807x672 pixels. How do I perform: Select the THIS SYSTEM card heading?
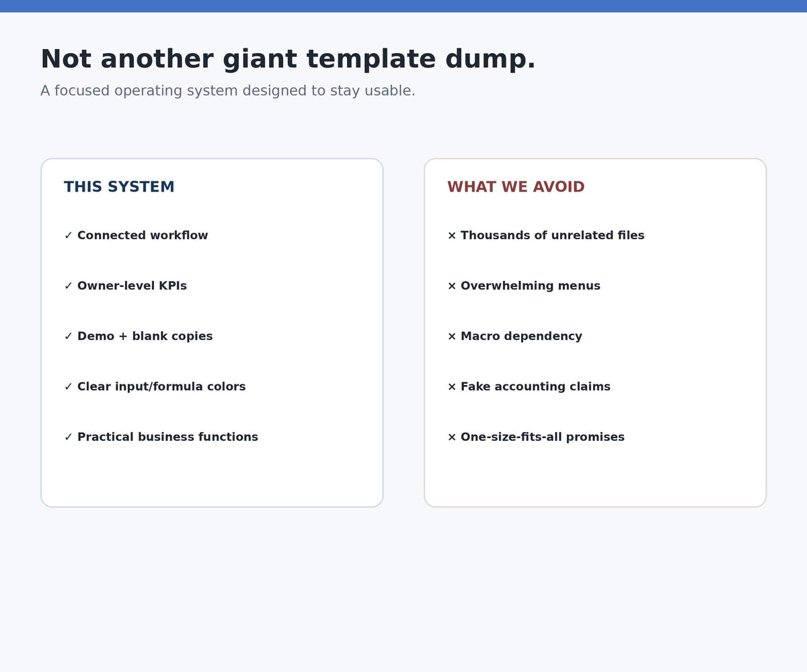click(x=119, y=187)
